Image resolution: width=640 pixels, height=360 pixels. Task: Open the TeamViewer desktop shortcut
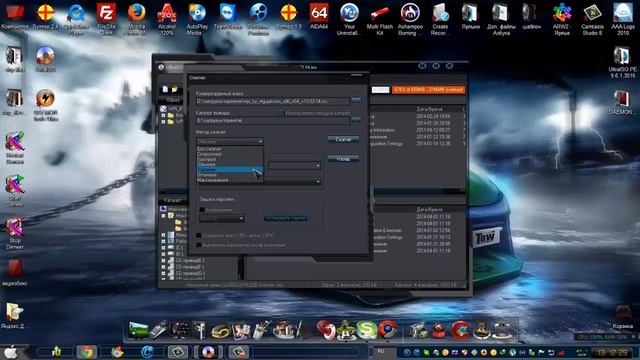click(x=228, y=18)
